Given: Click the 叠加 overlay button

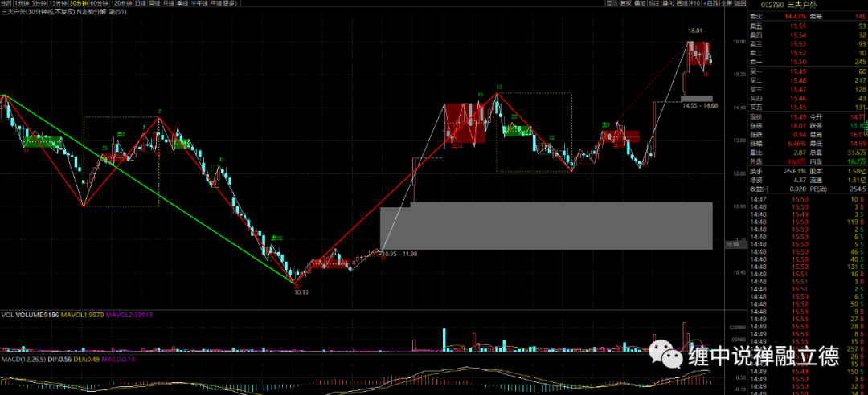Looking at the screenshot, I should [640, 3].
